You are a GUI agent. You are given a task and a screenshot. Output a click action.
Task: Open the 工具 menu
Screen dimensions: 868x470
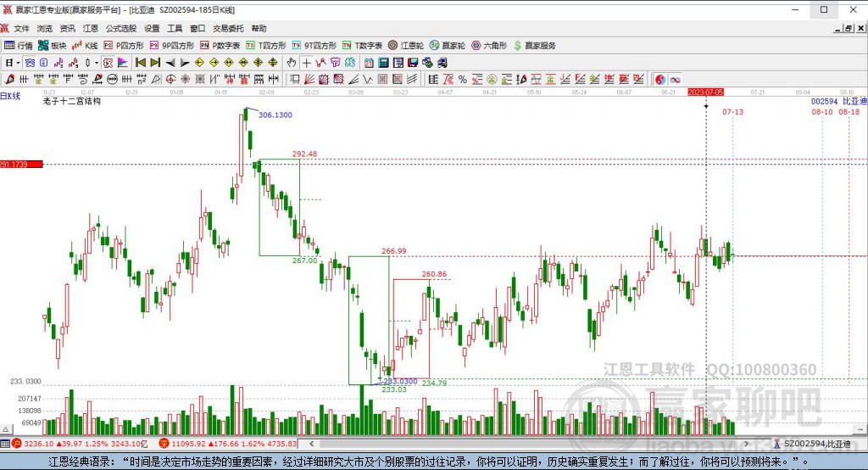[175, 28]
